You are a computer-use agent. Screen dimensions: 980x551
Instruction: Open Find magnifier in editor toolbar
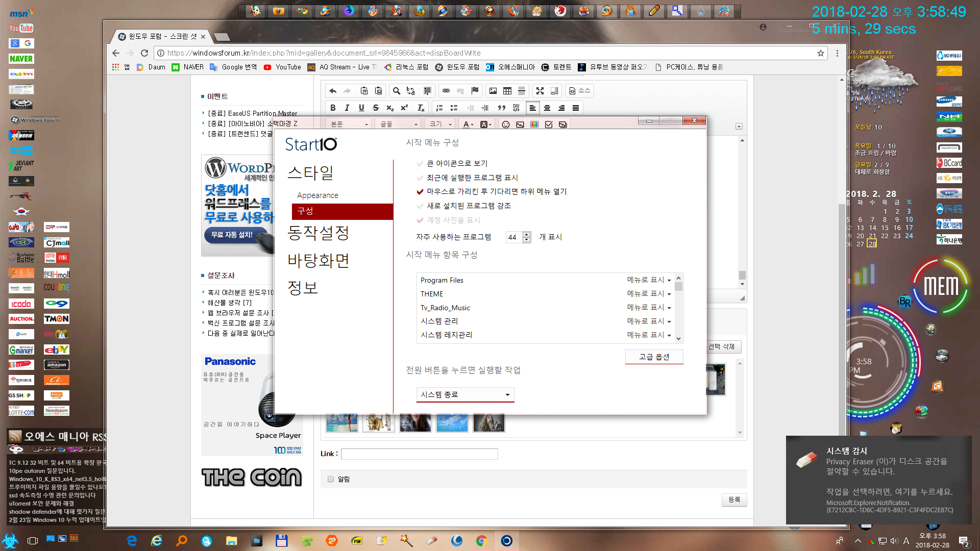pyautogui.click(x=397, y=91)
